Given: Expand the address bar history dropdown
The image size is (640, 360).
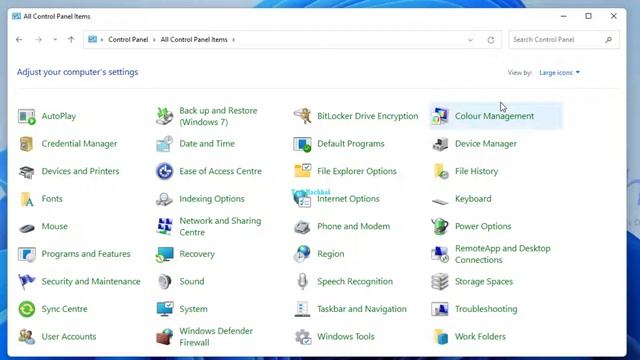Looking at the screenshot, I should [x=470, y=40].
